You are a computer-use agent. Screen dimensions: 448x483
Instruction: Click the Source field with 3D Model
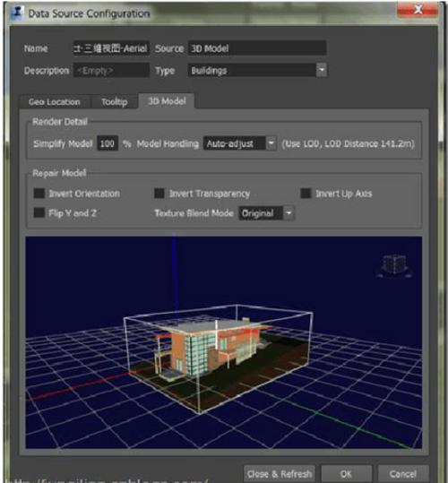[257, 48]
